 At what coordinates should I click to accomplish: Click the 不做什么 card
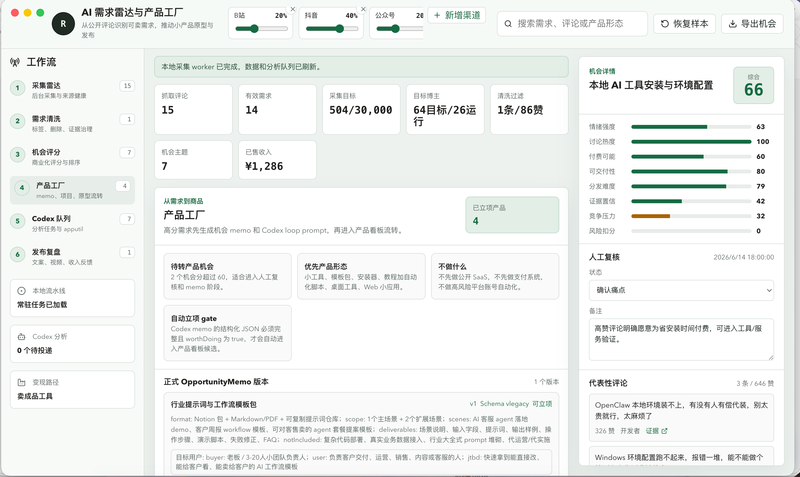click(495, 276)
